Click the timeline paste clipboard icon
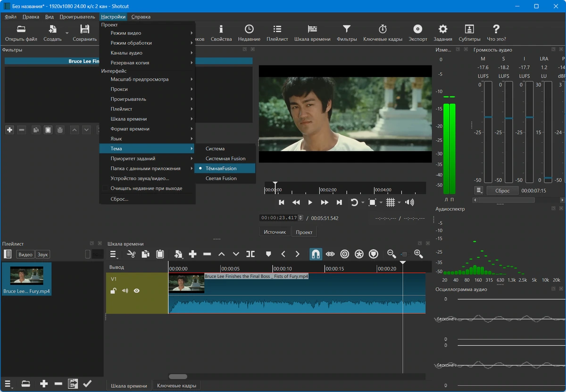The height and width of the screenshot is (392, 566). [160, 254]
